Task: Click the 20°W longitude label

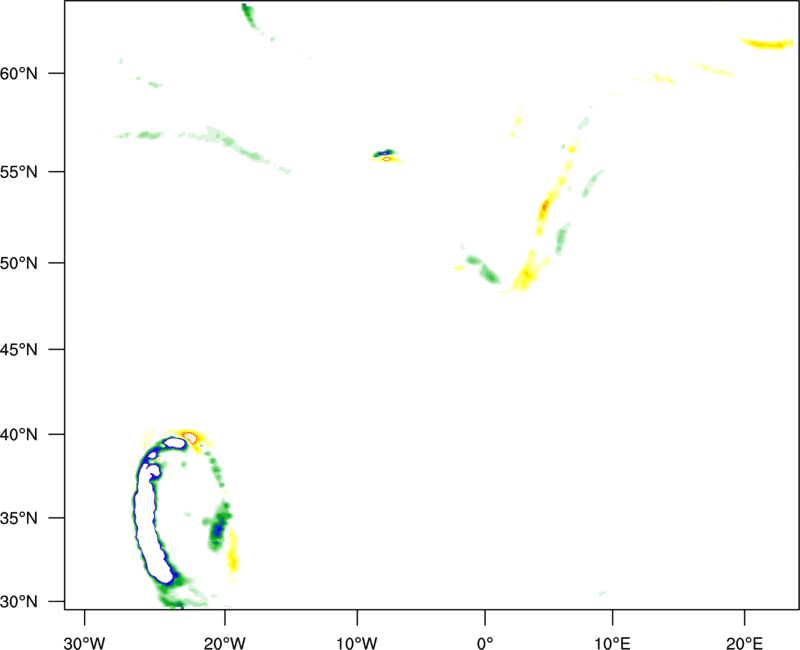Action: [224, 643]
